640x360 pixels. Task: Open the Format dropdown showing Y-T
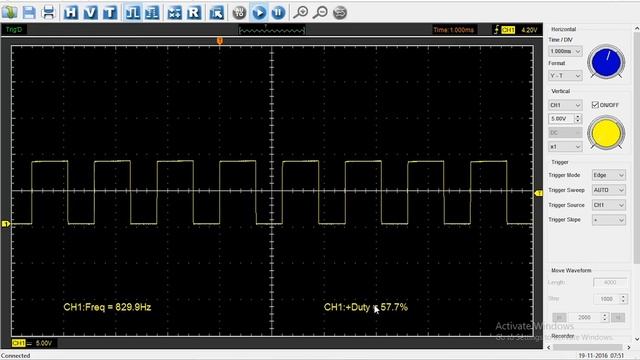point(565,76)
